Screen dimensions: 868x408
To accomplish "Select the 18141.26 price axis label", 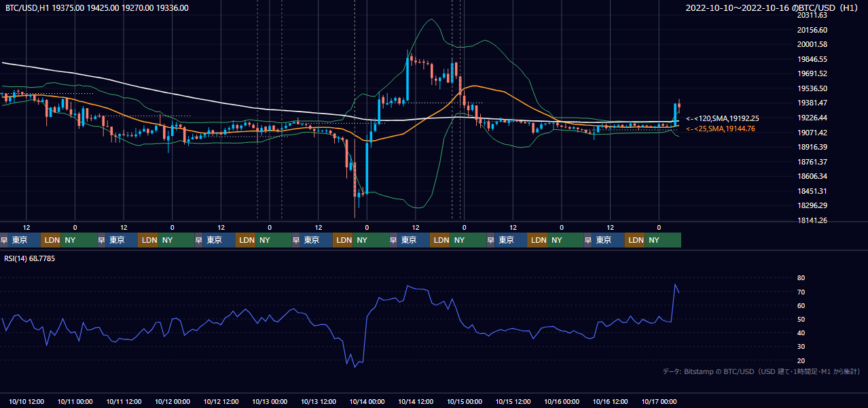I will click(x=812, y=220).
